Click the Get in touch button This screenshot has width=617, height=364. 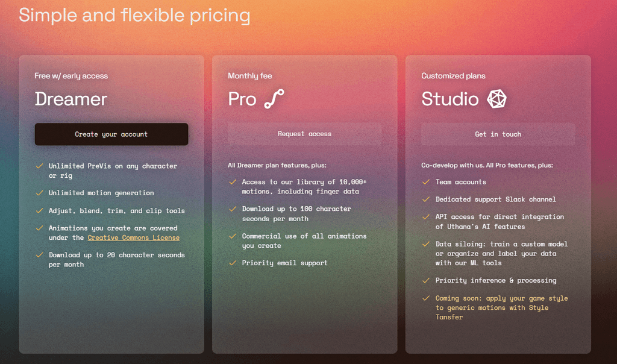tap(498, 134)
